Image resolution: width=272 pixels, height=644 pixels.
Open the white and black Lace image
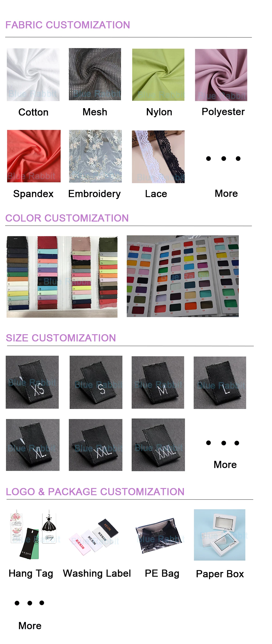click(158, 157)
